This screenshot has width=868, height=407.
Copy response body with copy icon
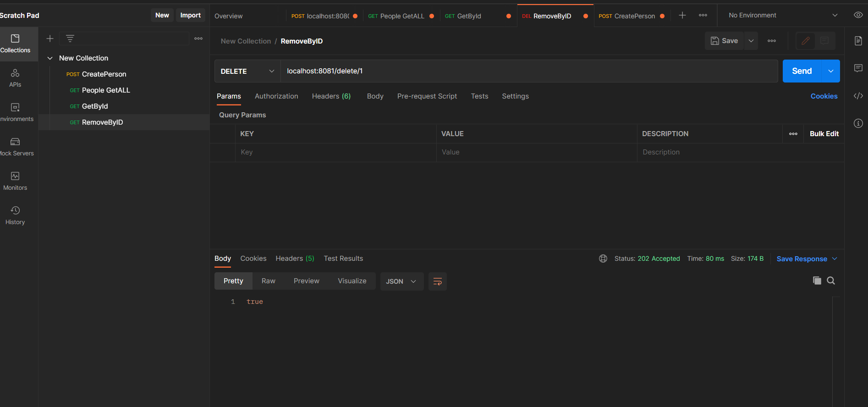coord(817,280)
